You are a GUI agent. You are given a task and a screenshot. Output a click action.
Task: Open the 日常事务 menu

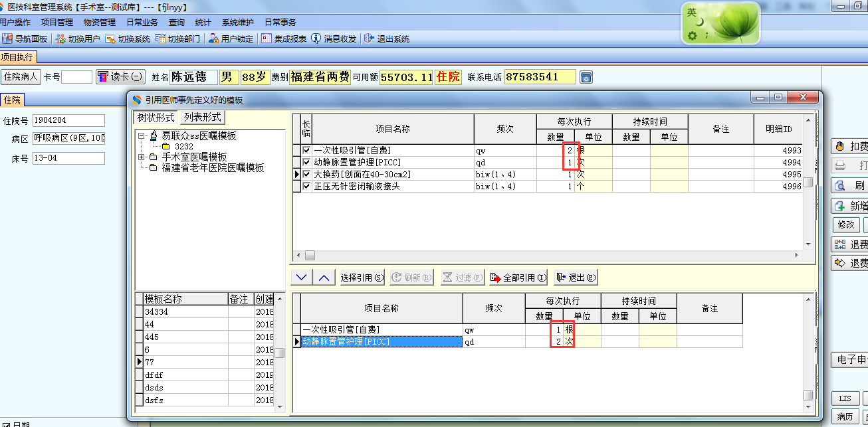280,22
